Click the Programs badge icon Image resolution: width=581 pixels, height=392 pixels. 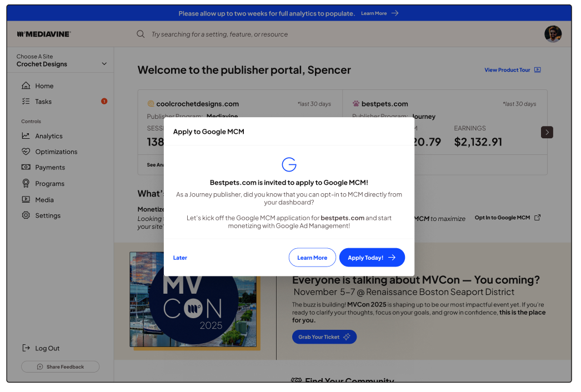(26, 184)
